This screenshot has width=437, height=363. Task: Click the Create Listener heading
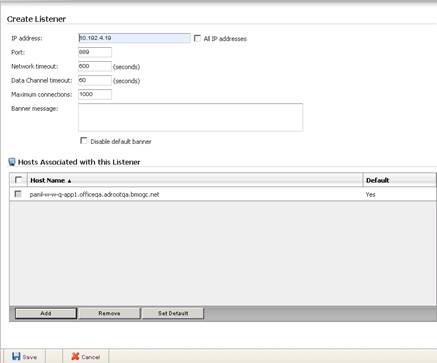coord(36,19)
